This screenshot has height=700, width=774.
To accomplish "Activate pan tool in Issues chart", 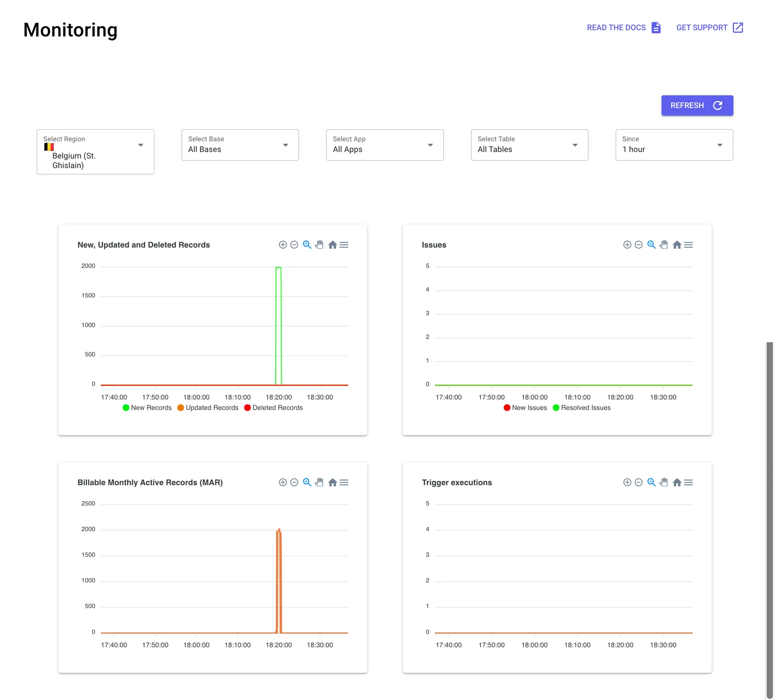I will [664, 245].
